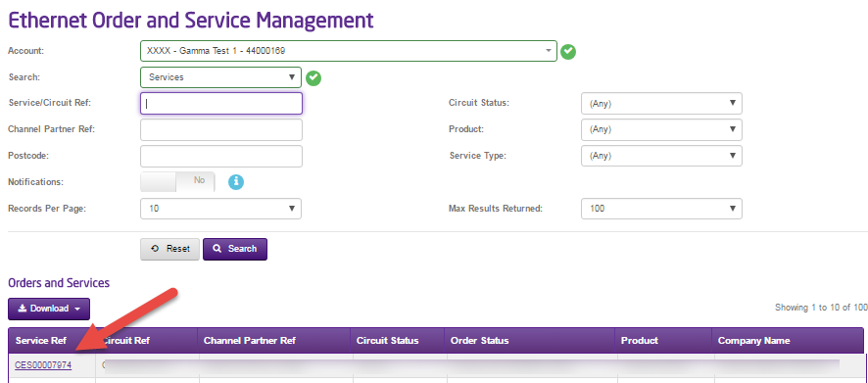
Task: Sort by Circuit Status column header
Action: [x=388, y=340]
